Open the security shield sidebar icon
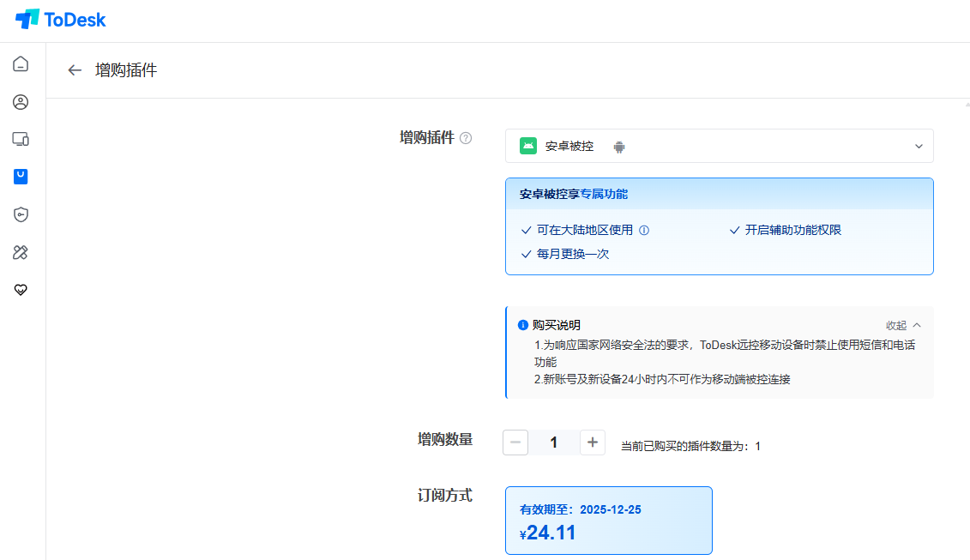970x560 pixels. click(x=21, y=214)
